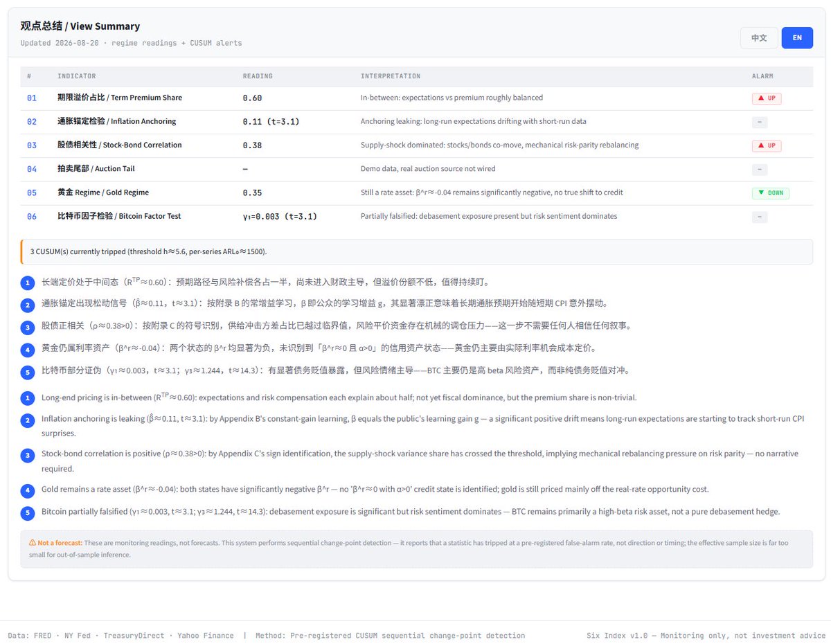Click the 比特币因子检验 / Bitcoin Factor Test indicator
The image size is (831, 644).
(119, 216)
